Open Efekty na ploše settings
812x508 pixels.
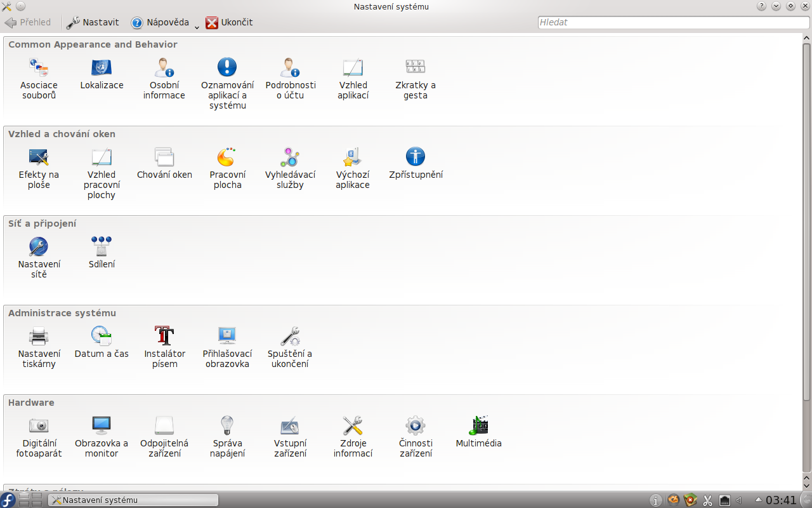39,168
